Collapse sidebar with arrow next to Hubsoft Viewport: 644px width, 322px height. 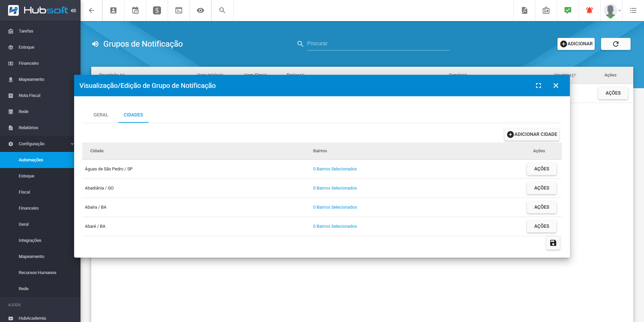point(73,10)
